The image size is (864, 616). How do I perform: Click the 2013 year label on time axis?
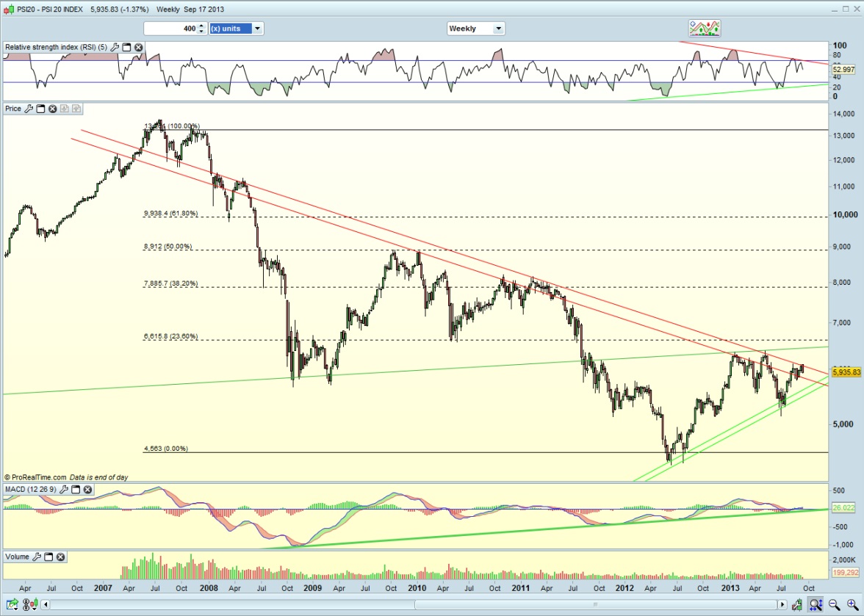pyautogui.click(x=730, y=588)
